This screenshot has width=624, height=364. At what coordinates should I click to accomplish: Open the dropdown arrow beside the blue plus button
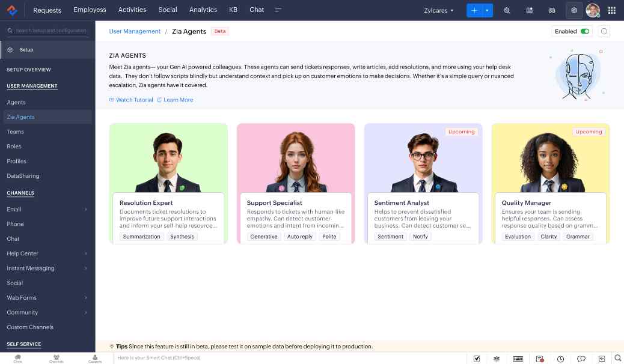click(487, 10)
